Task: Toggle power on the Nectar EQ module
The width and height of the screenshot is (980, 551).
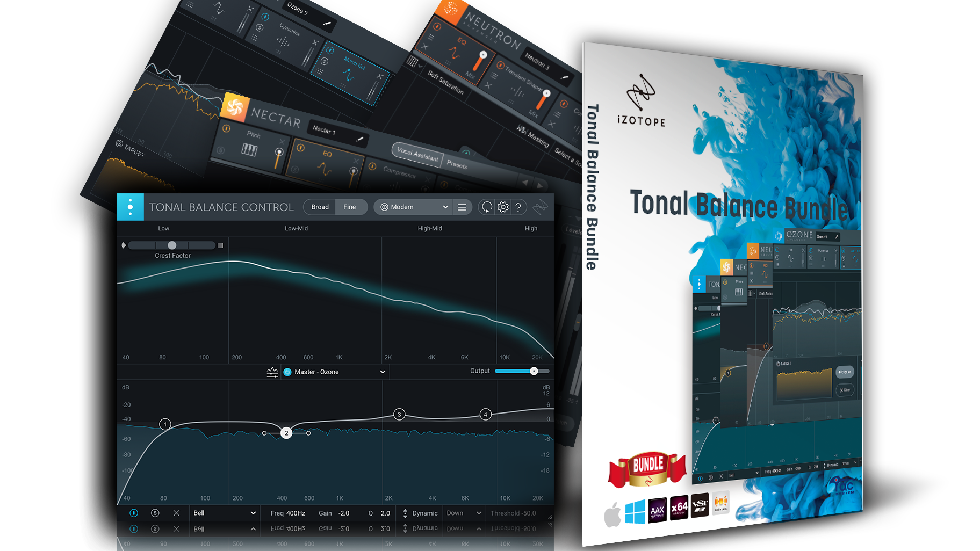Action: point(300,147)
